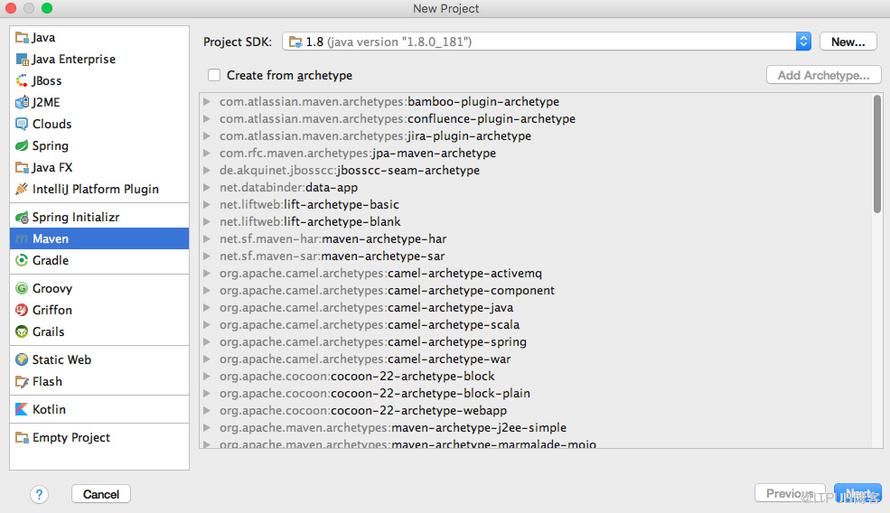Click the Spring Initializr icon
890x513 pixels.
click(x=22, y=217)
